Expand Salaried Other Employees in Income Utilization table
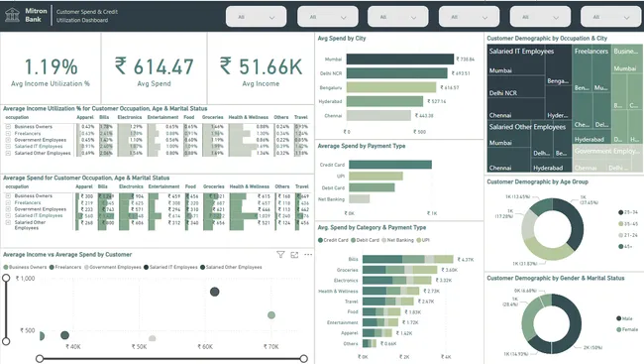This screenshot has width=644, height=364. click(8, 153)
